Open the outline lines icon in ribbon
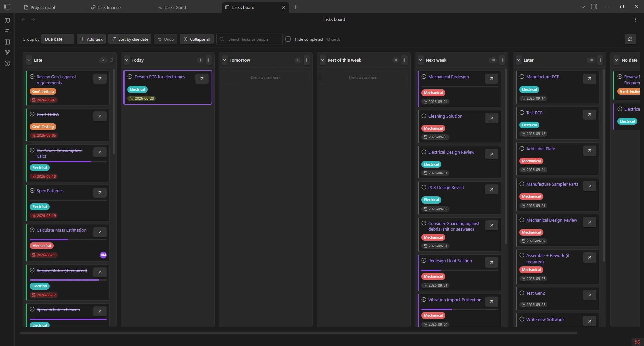 7,31
